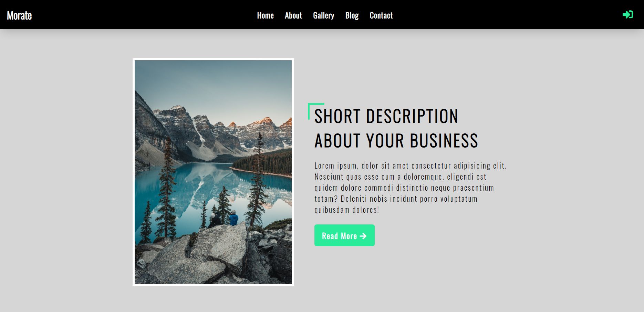Select Gallery in the navigation bar
This screenshot has height=312, width=644.
[x=323, y=16]
